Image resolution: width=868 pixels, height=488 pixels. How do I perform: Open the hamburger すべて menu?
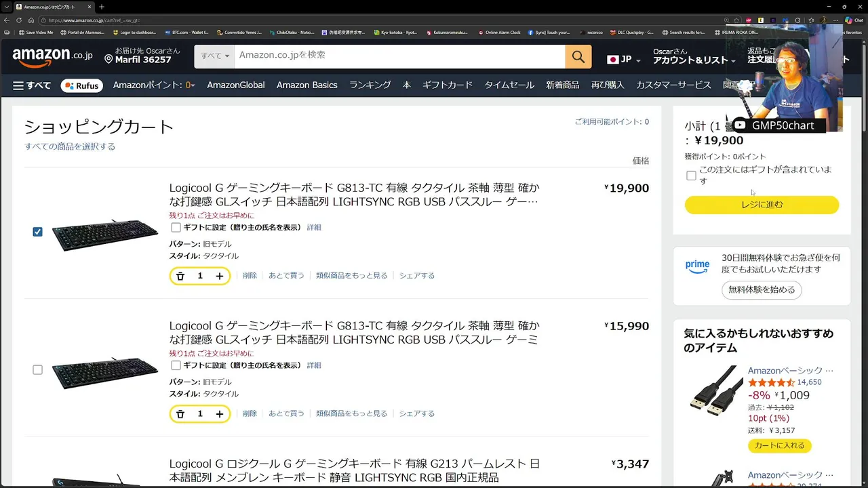point(32,85)
